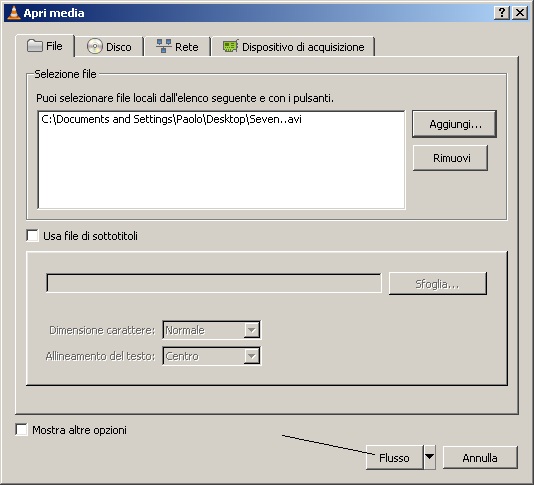
Task: Toggle Mostra altre opzioni checkbox
Action: (x=21, y=429)
